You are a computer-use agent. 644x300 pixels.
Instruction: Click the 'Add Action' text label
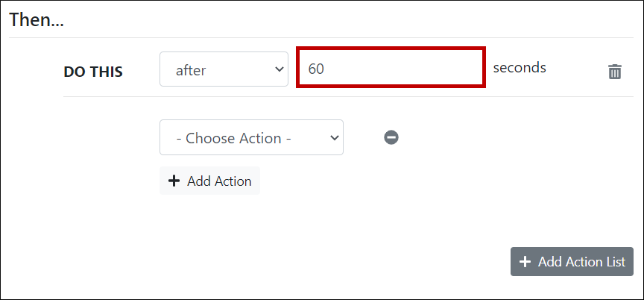219,181
